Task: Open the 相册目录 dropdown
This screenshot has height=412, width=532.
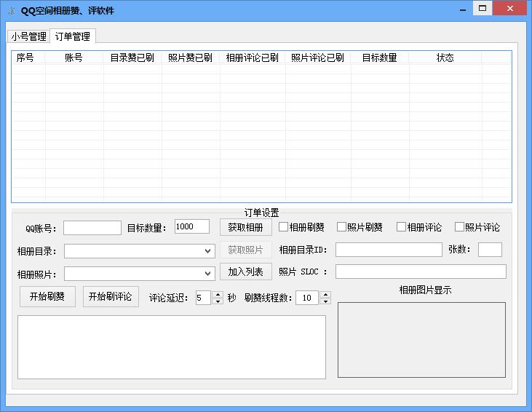Action: tap(140, 251)
